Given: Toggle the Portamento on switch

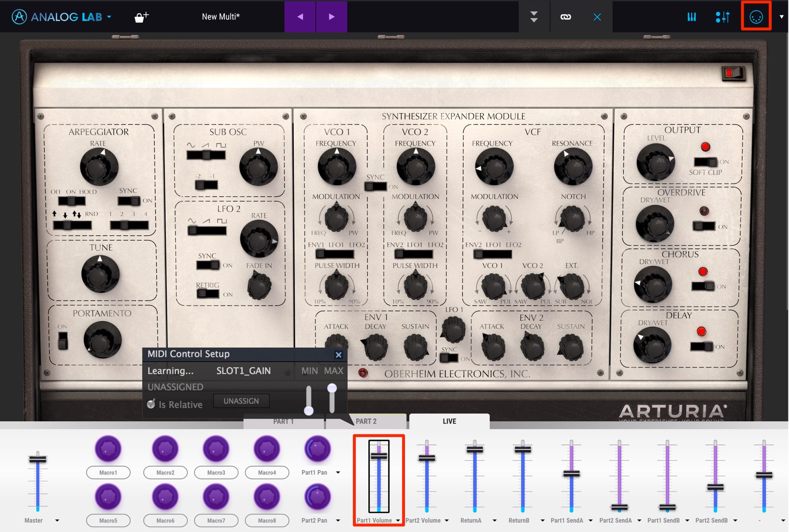Looking at the screenshot, I should pos(63,340).
